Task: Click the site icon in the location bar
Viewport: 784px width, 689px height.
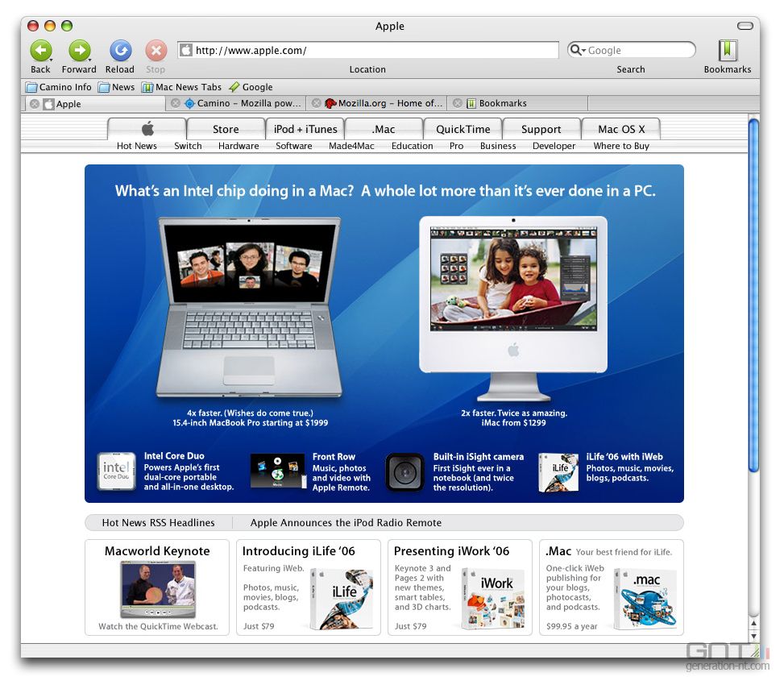Action: pyautogui.click(x=186, y=50)
